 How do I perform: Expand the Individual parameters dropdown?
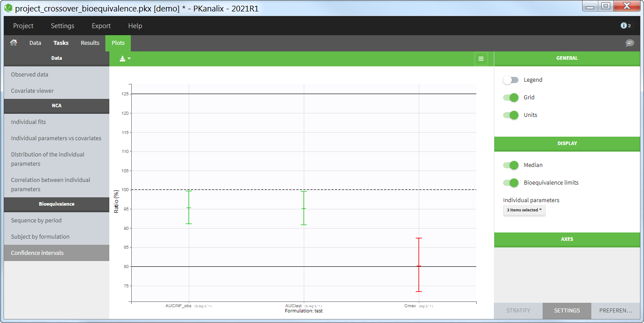pyautogui.click(x=524, y=210)
